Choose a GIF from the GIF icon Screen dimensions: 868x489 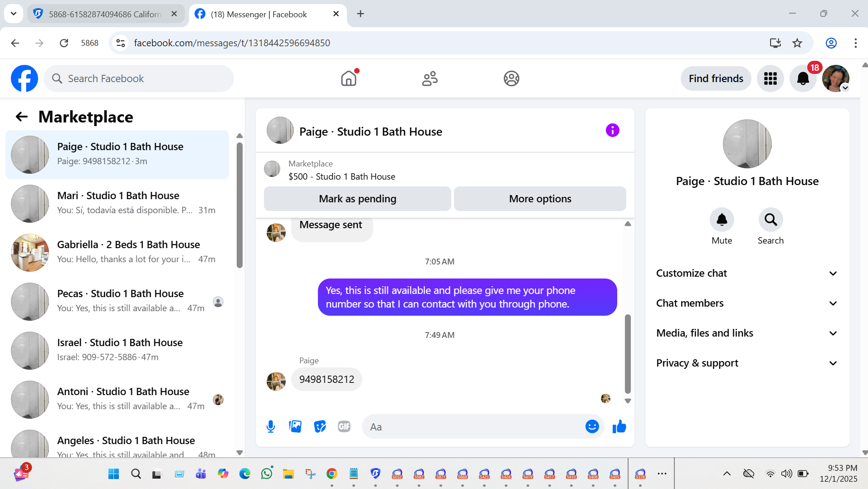click(344, 426)
